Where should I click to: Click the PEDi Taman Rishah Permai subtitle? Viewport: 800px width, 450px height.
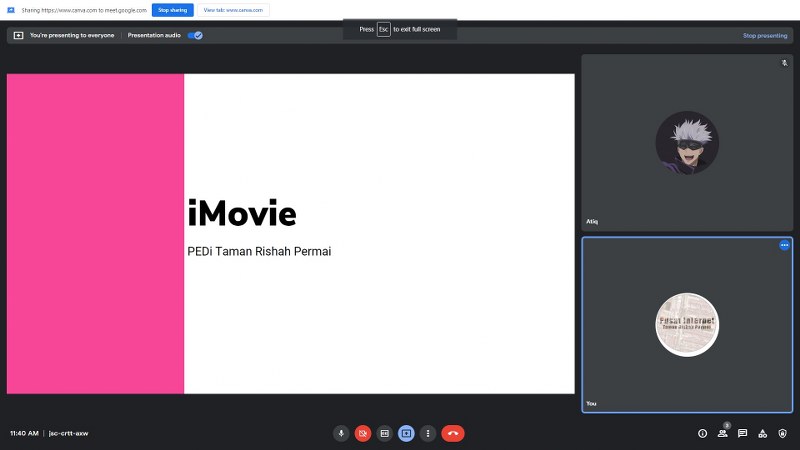click(259, 252)
